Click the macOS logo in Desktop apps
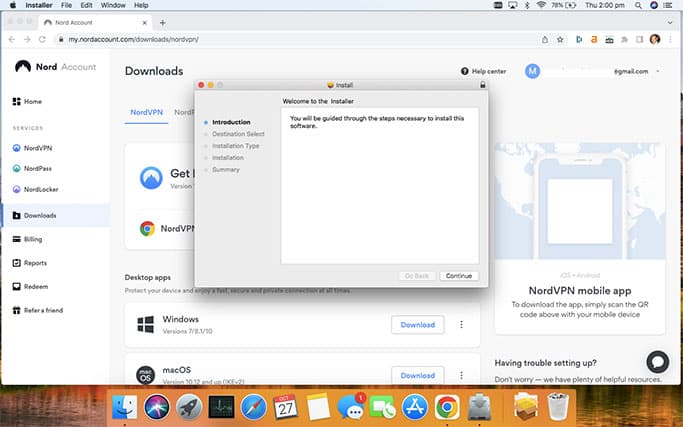Screen dimensions: 683x427 tap(145, 375)
